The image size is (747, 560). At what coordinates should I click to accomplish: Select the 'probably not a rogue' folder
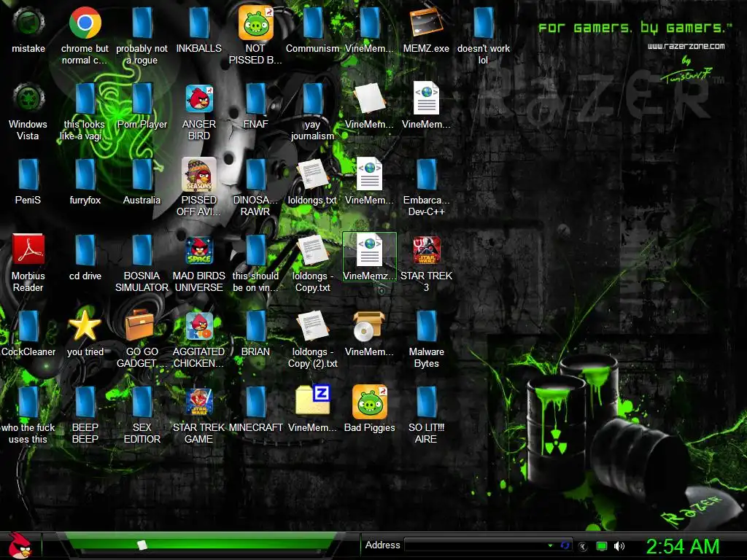[142, 23]
